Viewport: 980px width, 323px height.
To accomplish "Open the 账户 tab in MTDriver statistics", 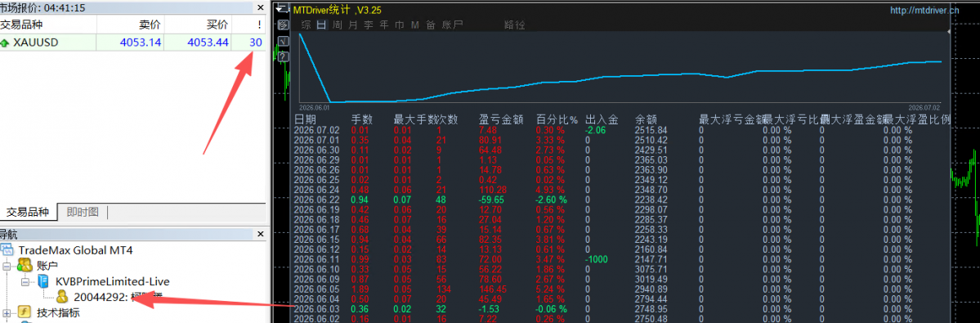I will pyautogui.click(x=453, y=25).
